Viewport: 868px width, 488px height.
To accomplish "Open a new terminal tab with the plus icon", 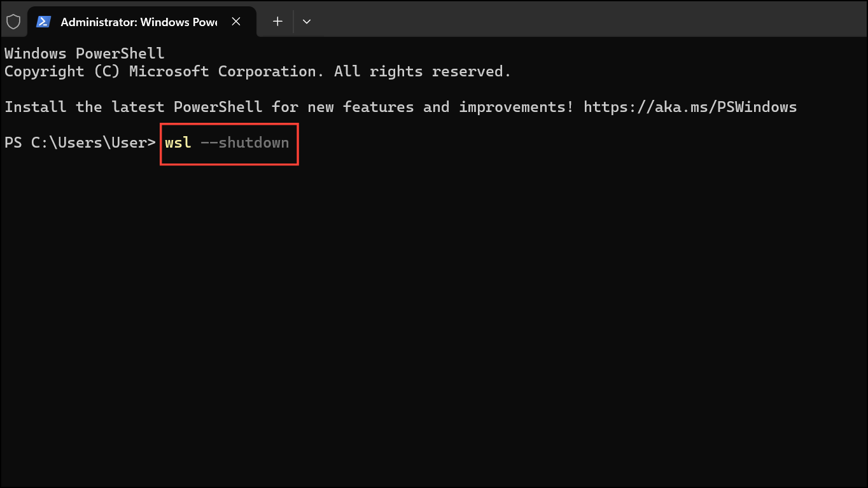I will pos(277,21).
